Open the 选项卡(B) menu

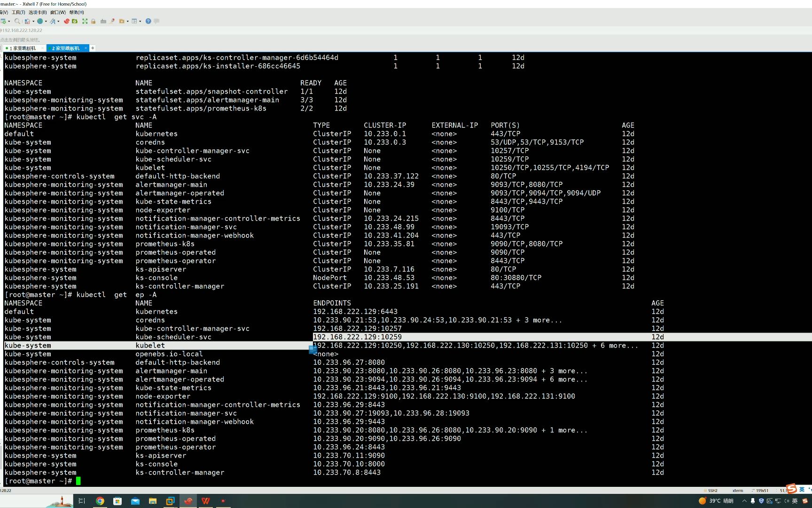pyautogui.click(x=38, y=12)
